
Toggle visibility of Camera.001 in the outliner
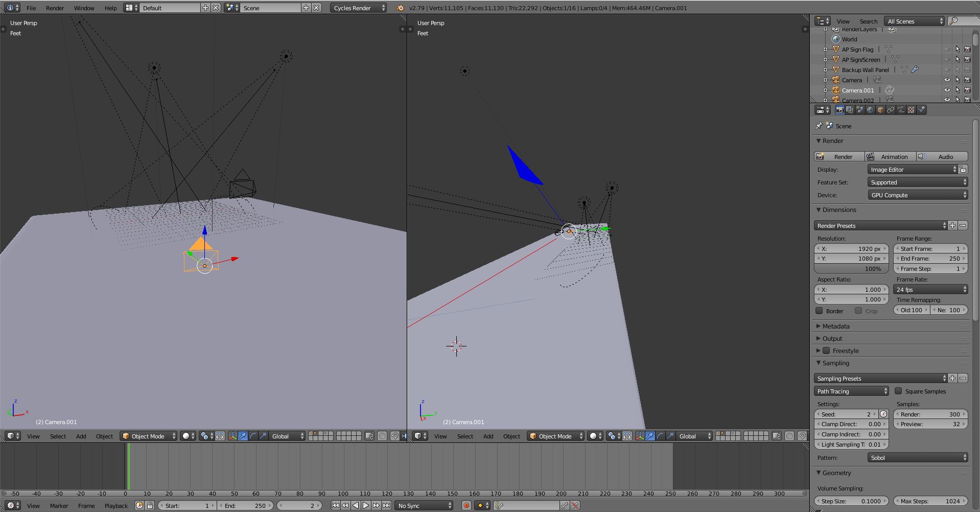click(x=948, y=90)
